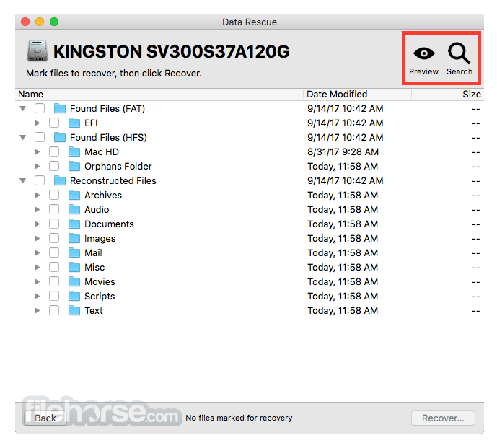Screen dimensions: 497x448
Task: Check the Archives checkbox
Action: (54, 195)
